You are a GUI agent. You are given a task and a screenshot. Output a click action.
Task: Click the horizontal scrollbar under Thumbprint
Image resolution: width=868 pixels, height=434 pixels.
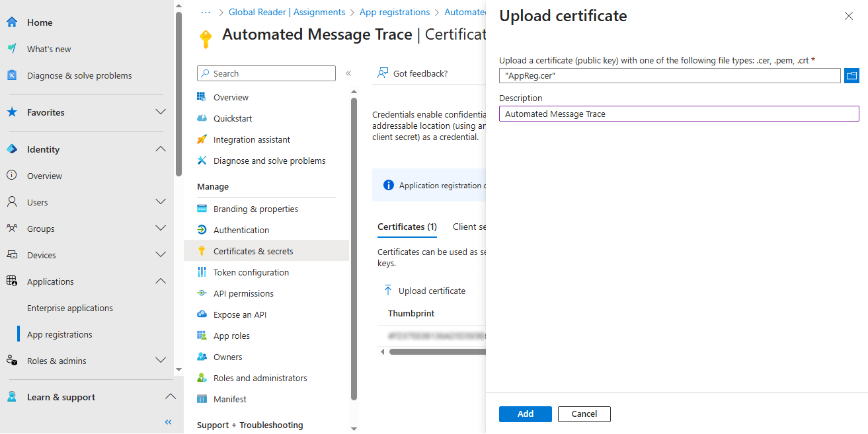click(x=437, y=352)
